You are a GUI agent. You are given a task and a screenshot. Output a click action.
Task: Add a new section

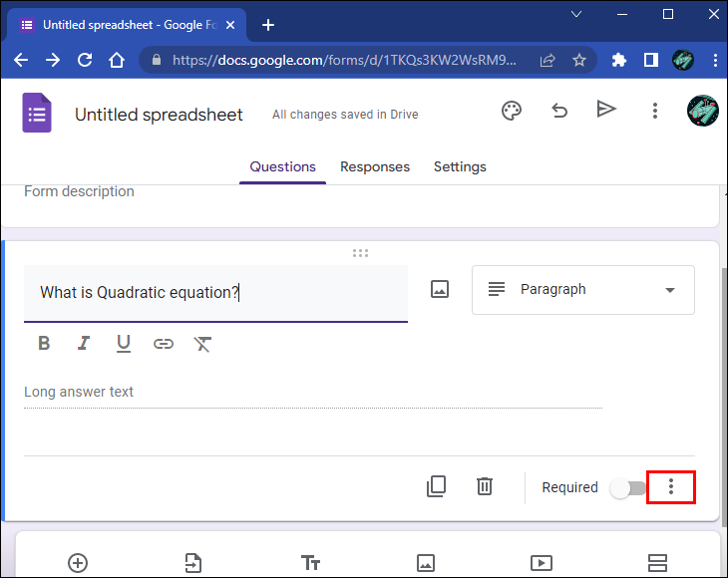click(657, 563)
